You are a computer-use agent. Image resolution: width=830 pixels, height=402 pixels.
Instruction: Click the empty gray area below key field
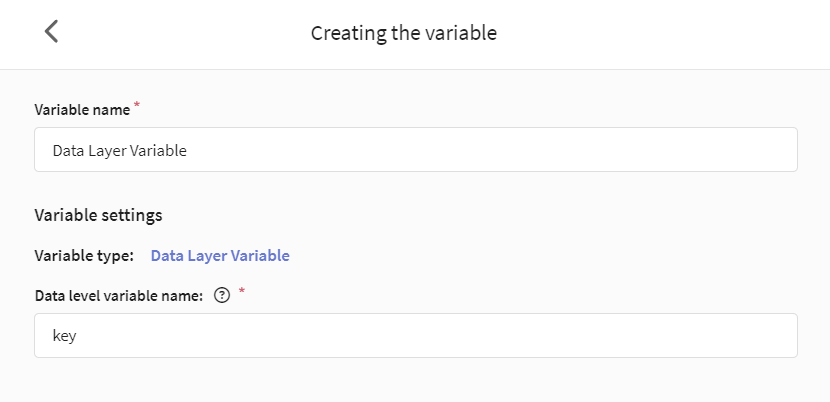click(416, 380)
